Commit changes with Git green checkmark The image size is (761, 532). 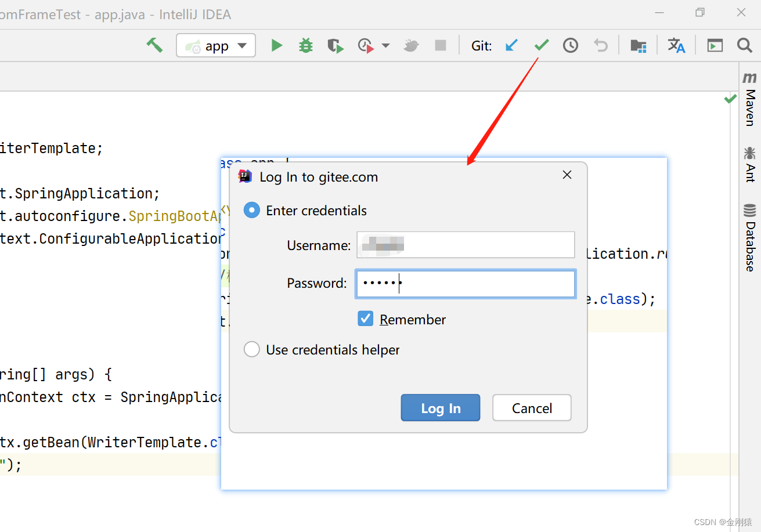[x=542, y=45]
